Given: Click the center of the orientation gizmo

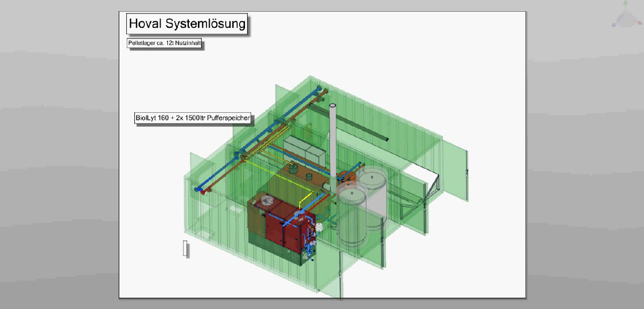Looking at the screenshot, I should (x=625, y=19).
